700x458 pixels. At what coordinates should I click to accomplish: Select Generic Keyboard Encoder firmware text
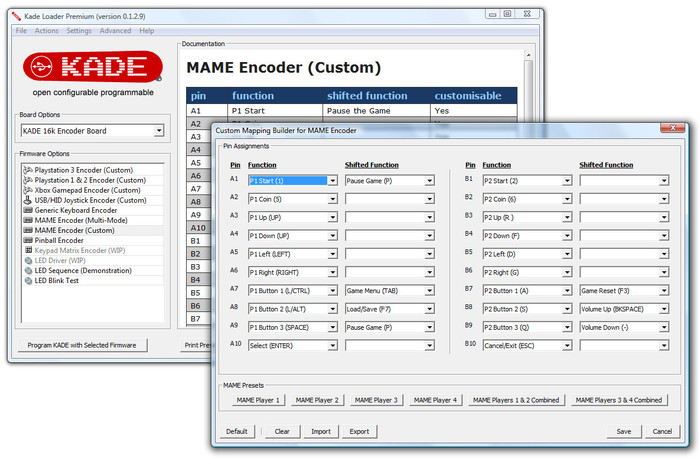pyautogui.click(x=76, y=210)
